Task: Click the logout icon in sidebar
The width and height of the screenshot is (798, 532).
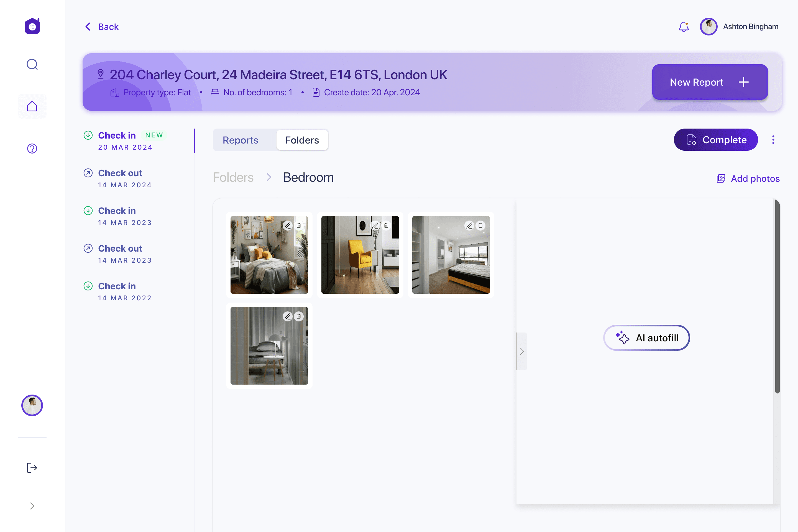Action: coord(32,467)
